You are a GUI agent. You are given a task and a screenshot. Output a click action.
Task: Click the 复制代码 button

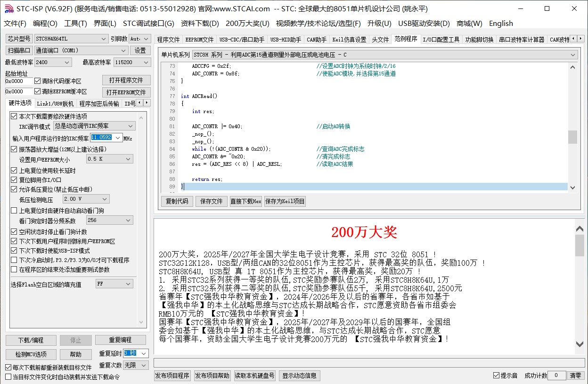177,202
